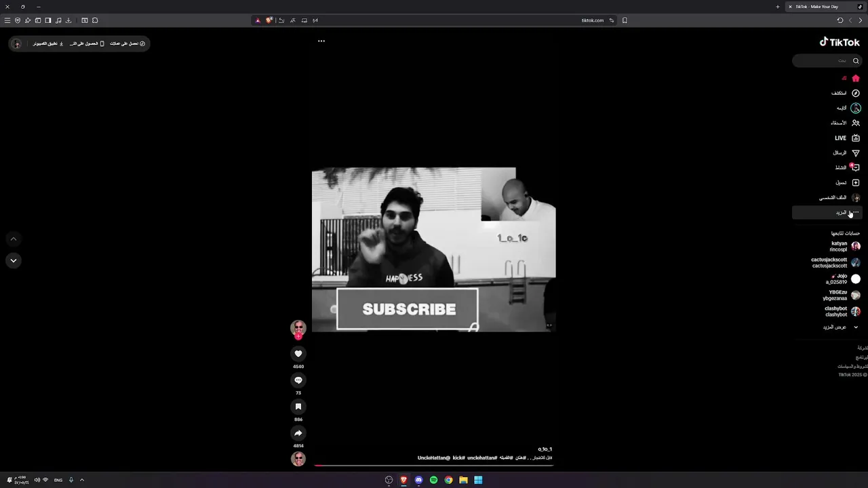Screen dimensions: 868x488
Task: Like the video with the heart button
Action: [x=298, y=354]
